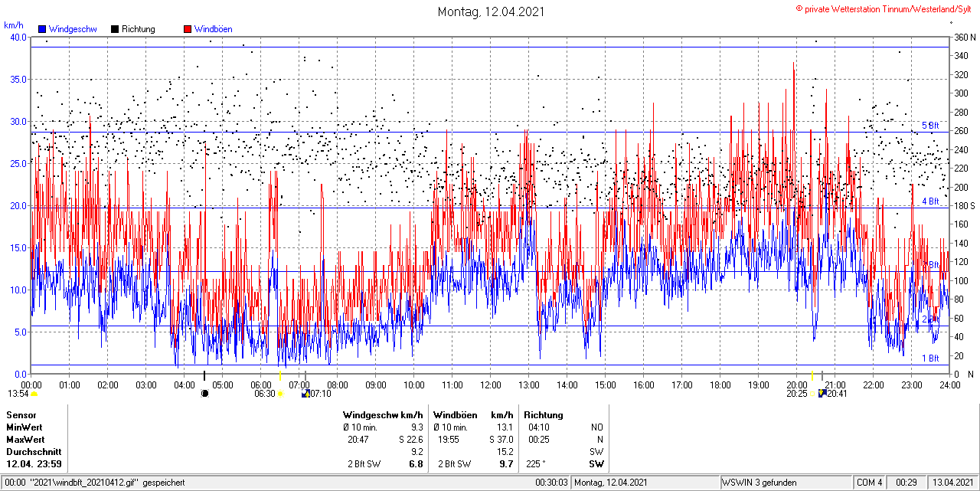The width and height of the screenshot is (980, 491).
Task: Click the 20:41 moonset time
Action: click(x=837, y=394)
